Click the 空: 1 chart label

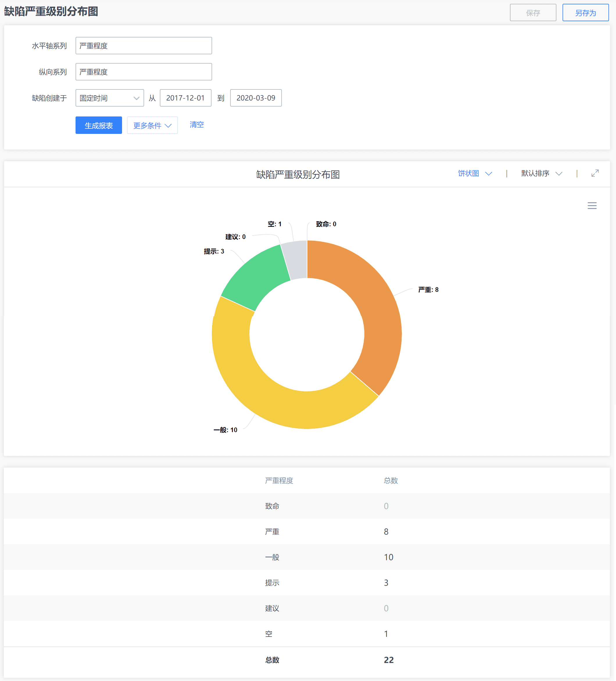tap(274, 224)
